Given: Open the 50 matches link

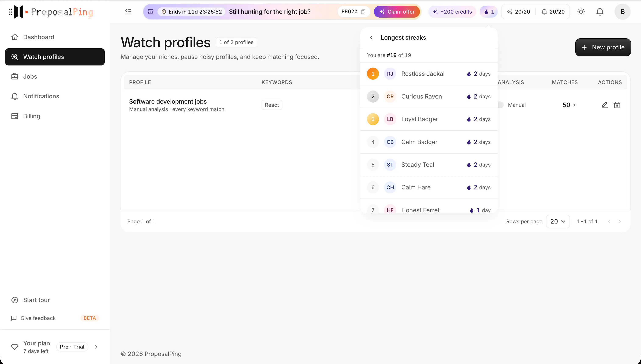Looking at the screenshot, I should (x=569, y=105).
